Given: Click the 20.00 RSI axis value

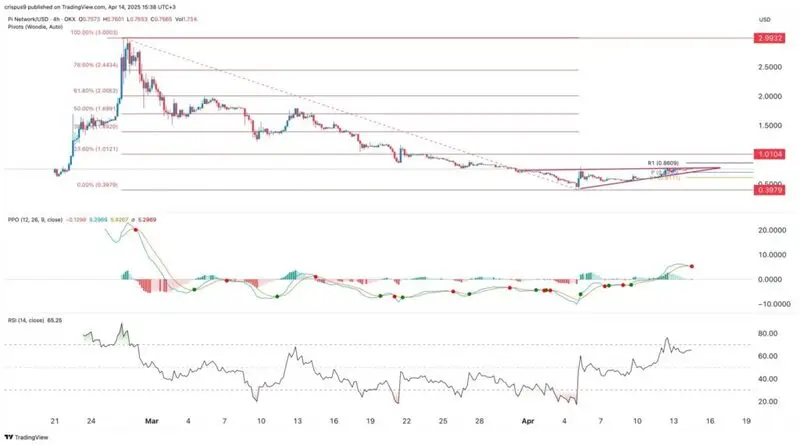Looking at the screenshot, I should (x=768, y=402).
